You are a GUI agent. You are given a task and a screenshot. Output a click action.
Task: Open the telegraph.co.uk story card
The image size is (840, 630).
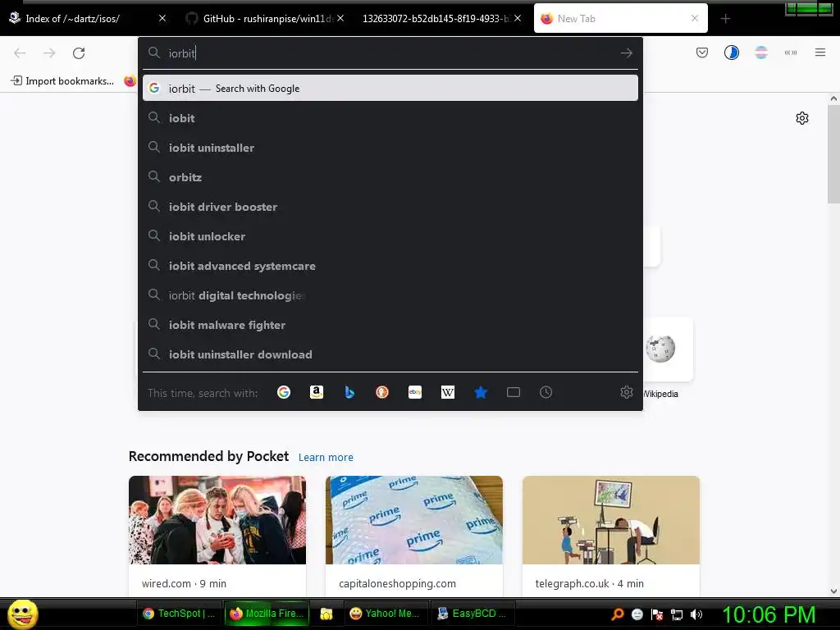tap(610, 536)
